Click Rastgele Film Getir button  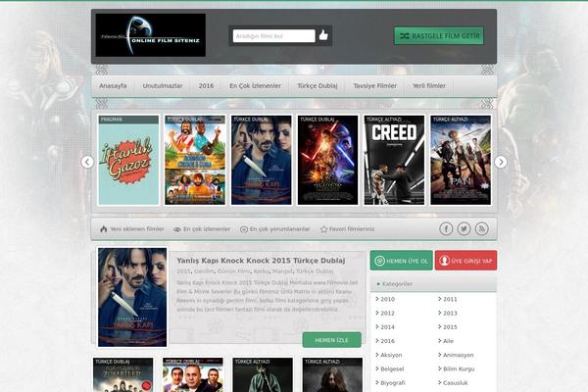(x=439, y=36)
